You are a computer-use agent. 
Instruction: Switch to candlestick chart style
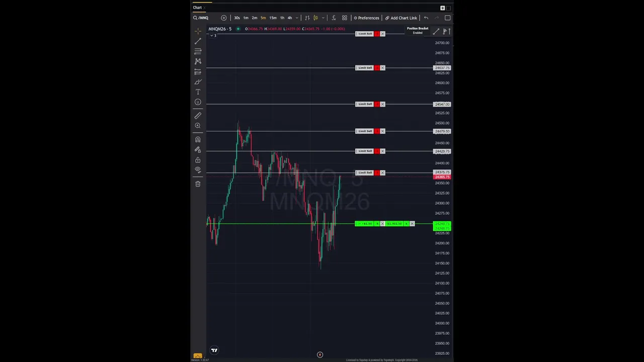pos(315,18)
